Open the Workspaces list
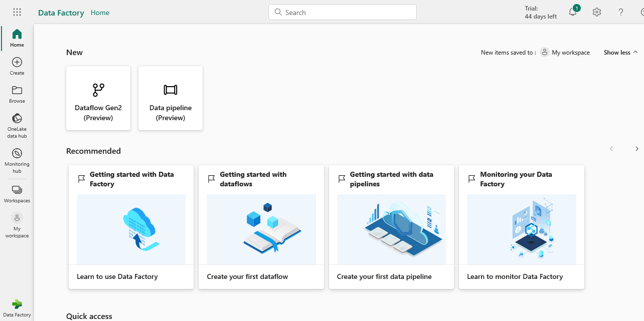 [17, 194]
